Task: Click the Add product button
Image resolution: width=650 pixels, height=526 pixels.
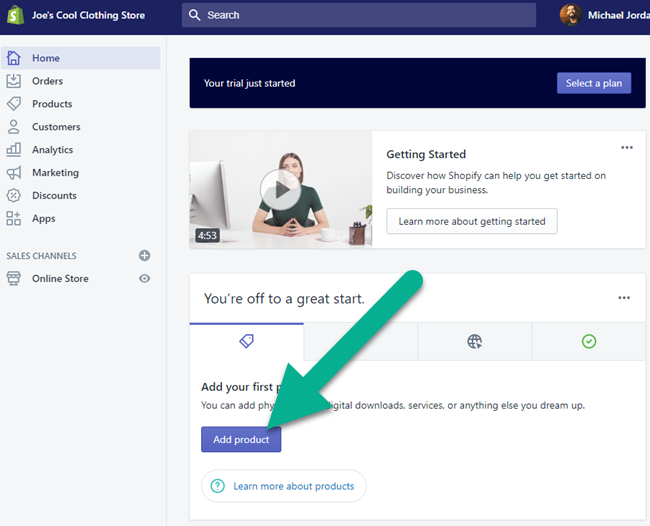Action: coord(241,440)
